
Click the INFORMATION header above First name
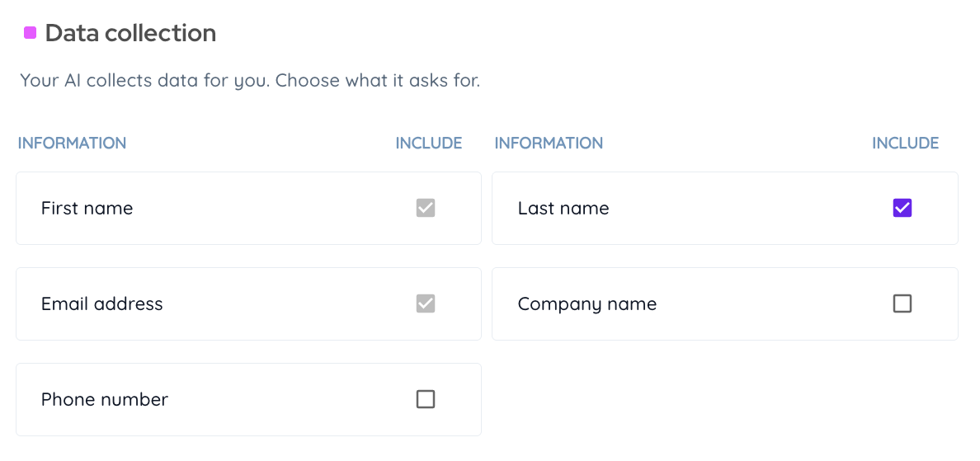(72, 143)
